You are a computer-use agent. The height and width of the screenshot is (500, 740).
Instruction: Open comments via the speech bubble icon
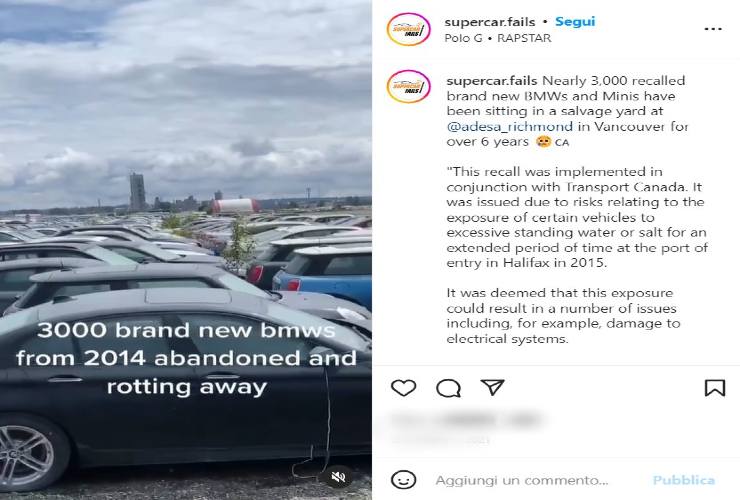[448, 388]
